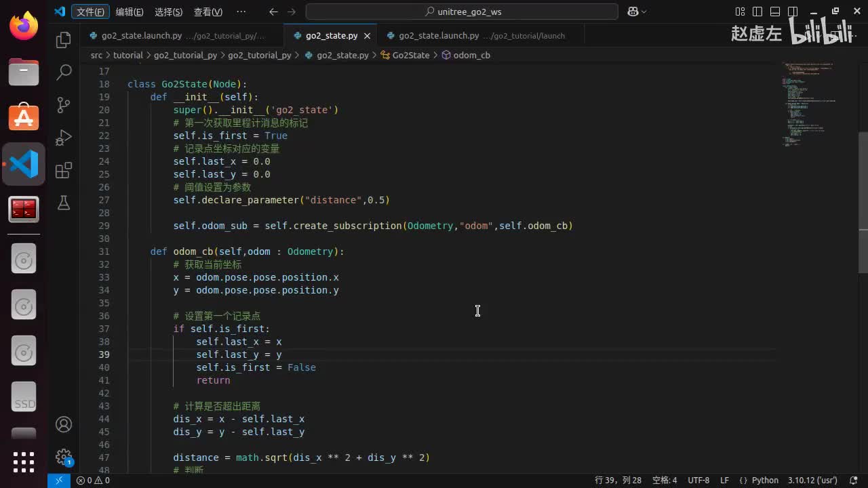Viewport: 868px width, 488px height.
Task: Click the 'class Go2State(Node):' line
Action: tap(187, 84)
